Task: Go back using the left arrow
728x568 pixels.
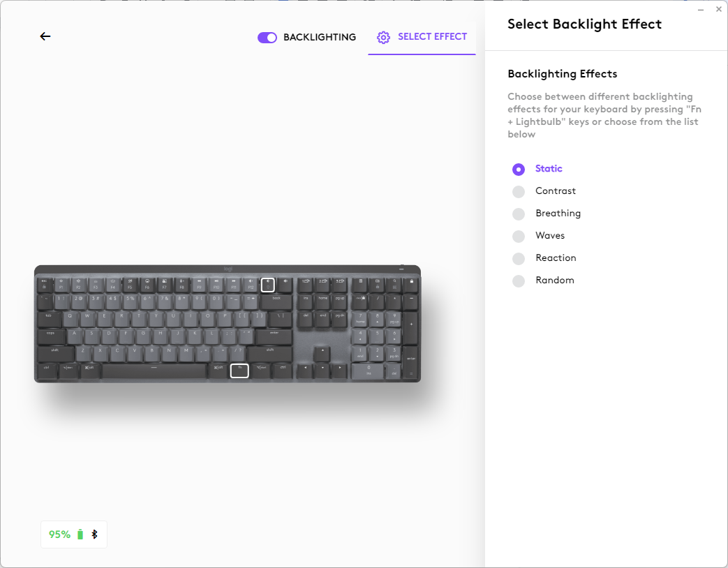Action: (x=45, y=36)
